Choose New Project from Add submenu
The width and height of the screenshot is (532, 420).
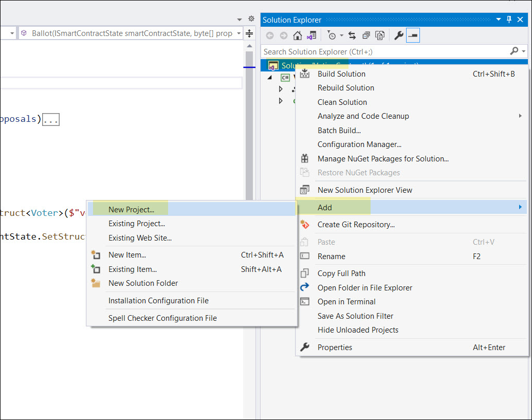192,209
